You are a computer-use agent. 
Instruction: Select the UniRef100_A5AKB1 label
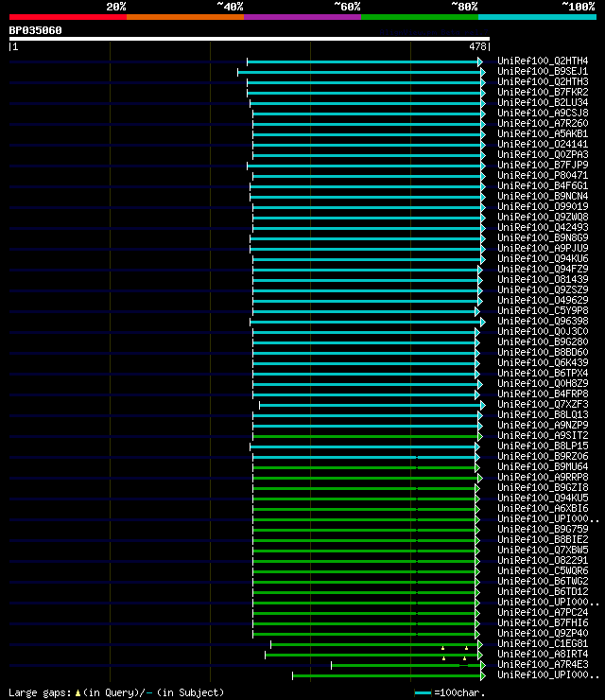[543, 133]
